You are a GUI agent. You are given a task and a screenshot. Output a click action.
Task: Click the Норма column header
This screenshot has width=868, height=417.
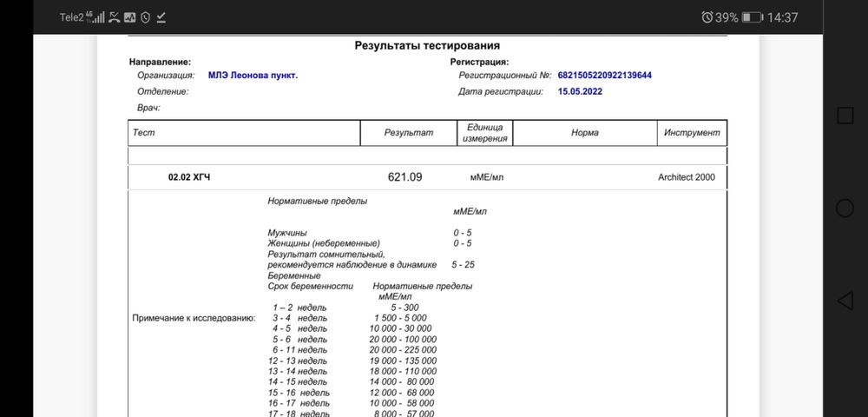(x=585, y=133)
